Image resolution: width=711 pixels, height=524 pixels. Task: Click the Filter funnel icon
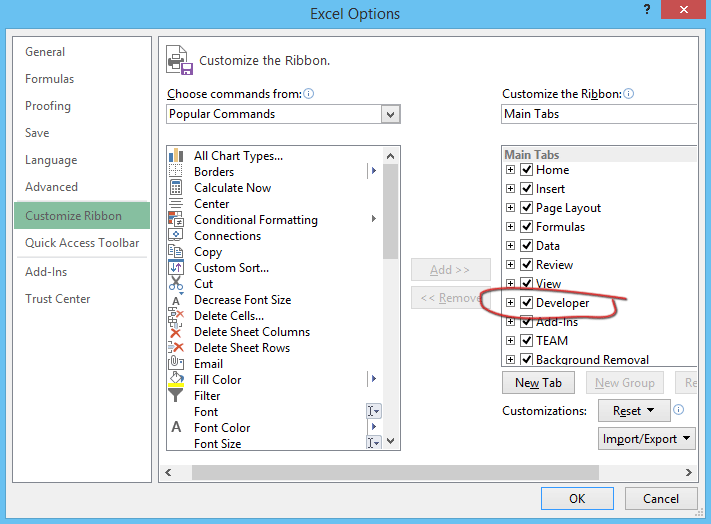[176, 395]
